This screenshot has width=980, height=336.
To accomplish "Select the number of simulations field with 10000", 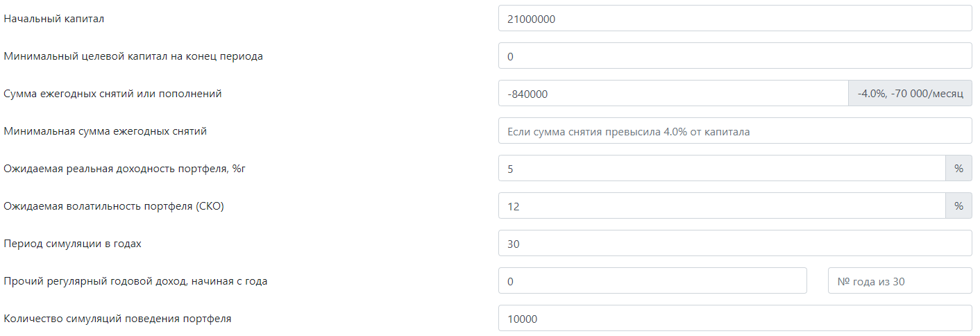I will pyautogui.click(x=735, y=319).
